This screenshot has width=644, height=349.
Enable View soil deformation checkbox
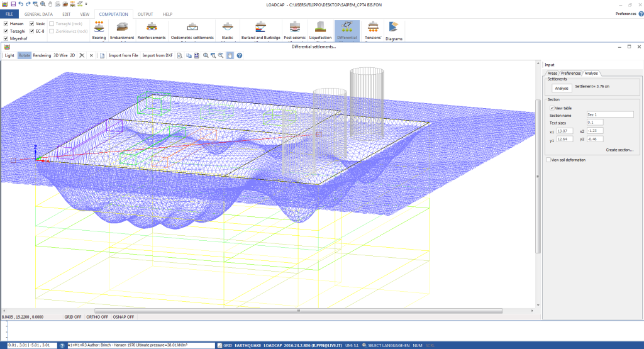pyautogui.click(x=548, y=160)
